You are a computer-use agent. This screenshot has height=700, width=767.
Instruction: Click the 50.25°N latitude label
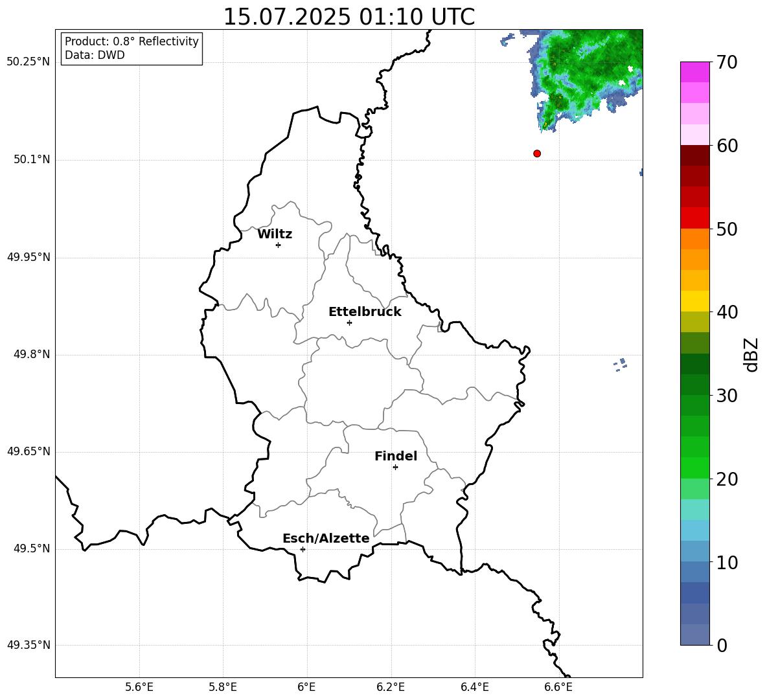coord(29,62)
